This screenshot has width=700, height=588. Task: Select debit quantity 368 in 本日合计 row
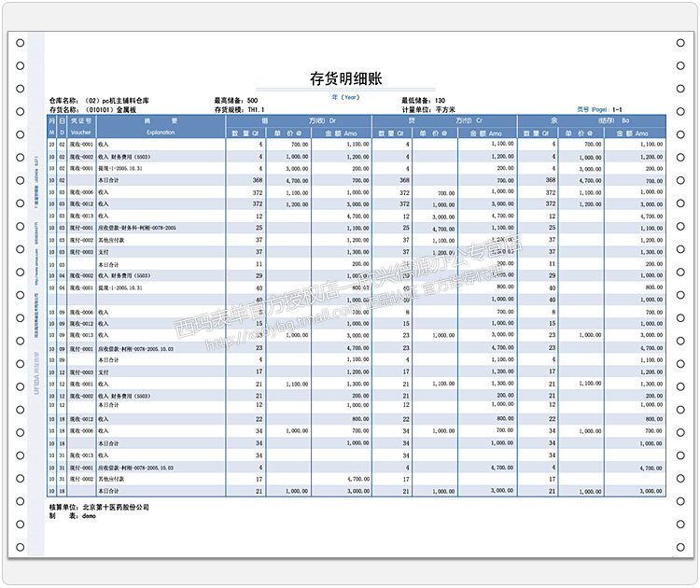[258, 180]
